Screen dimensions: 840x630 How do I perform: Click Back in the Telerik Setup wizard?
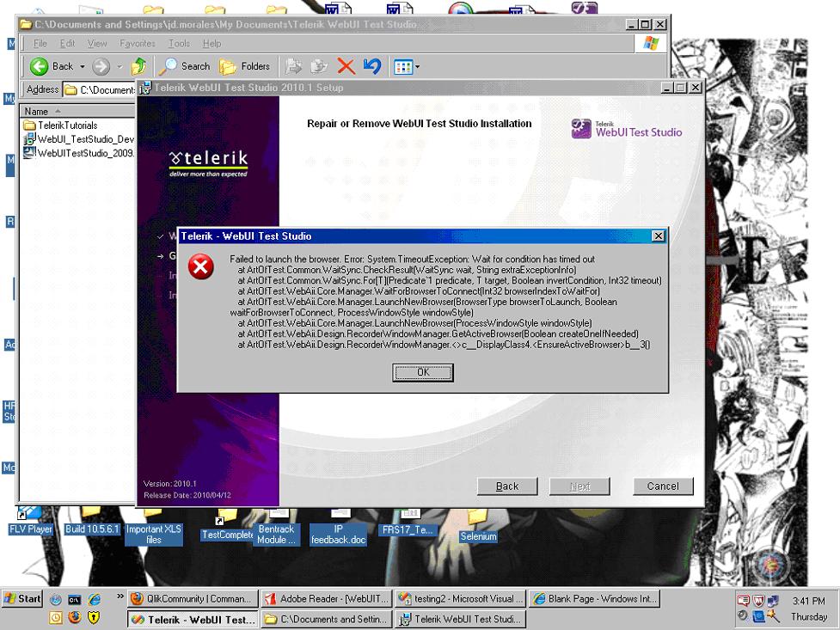[506, 486]
